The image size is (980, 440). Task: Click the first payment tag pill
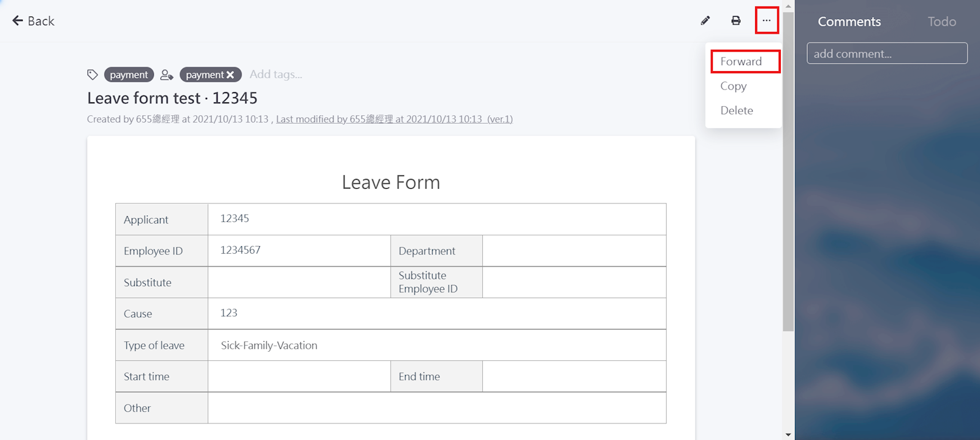coord(129,75)
